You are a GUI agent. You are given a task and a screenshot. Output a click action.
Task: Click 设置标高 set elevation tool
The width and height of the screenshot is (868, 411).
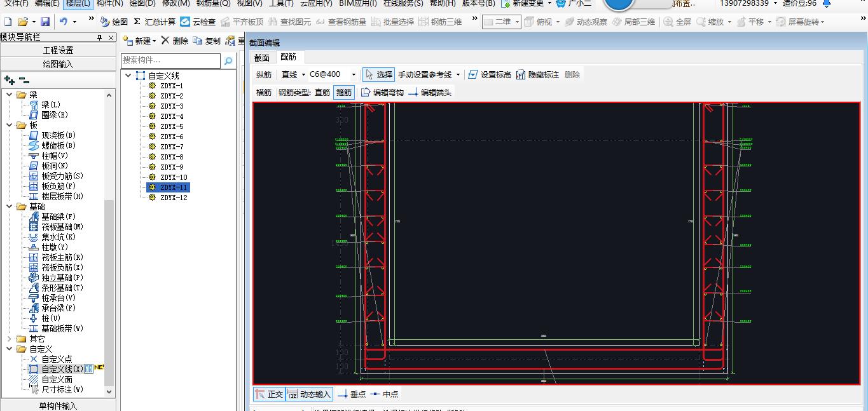[489, 74]
